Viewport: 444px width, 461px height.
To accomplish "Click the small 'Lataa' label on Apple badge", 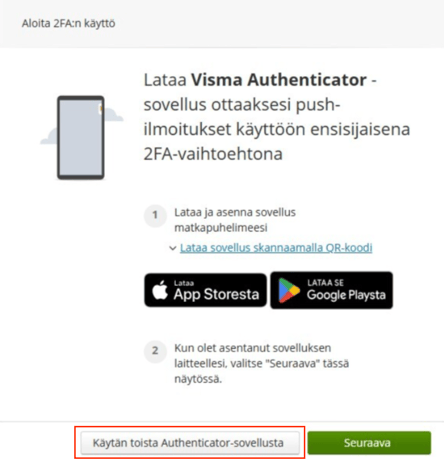I will point(184,283).
